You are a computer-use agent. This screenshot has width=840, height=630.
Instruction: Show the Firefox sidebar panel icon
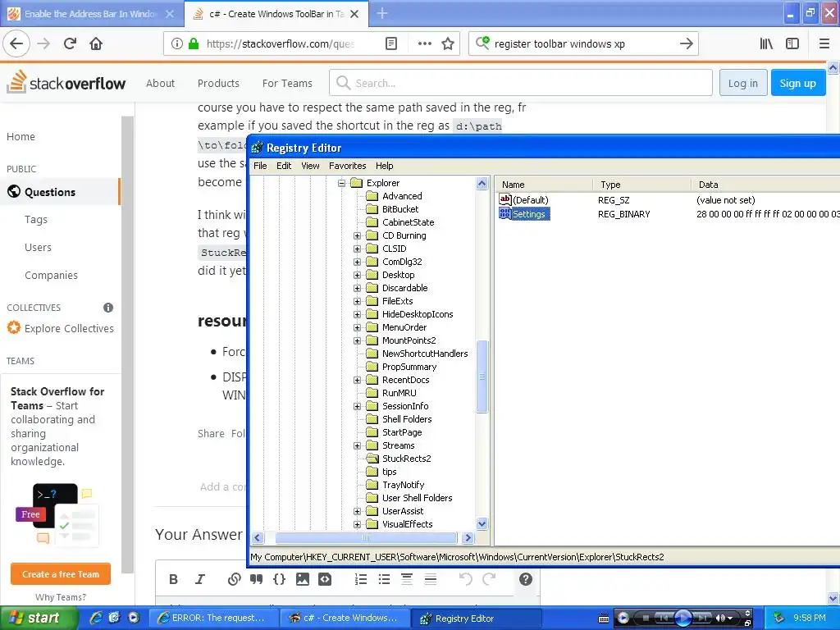click(x=792, y=43)
